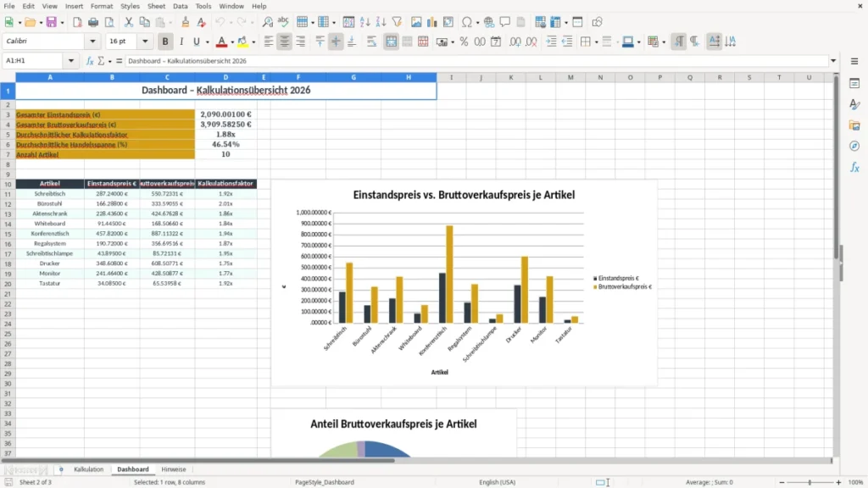Open sidebar Properties panel
The width and height of the screenshot is (868, 488).
click(x=854, y=83)
